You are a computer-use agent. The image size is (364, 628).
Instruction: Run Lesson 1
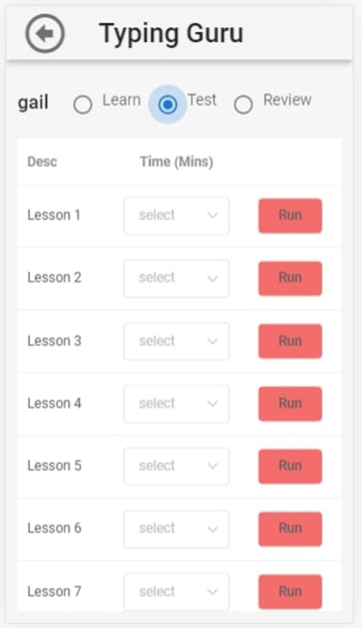(289, 215)
